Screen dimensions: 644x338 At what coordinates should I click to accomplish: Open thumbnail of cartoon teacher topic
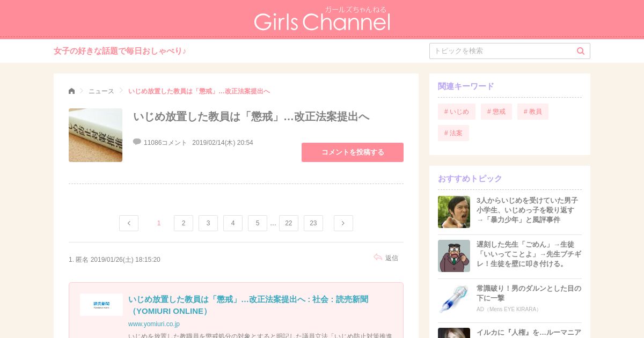[x=454, y=256]
